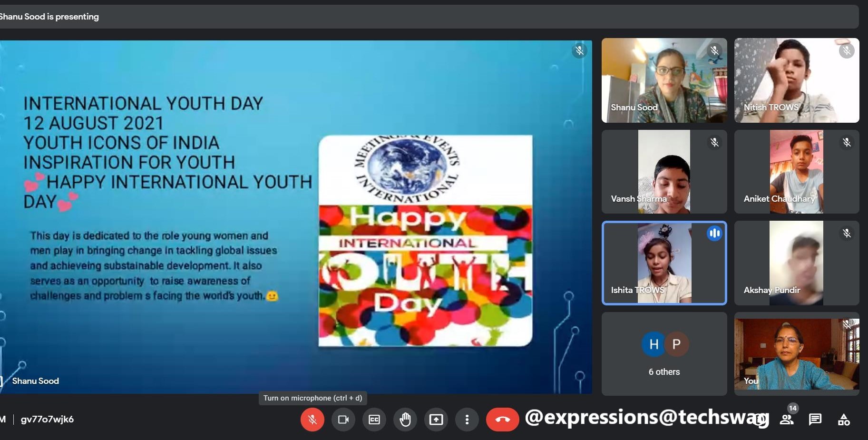This screenshot has height=440, width=868.
Task: Click the H avatar in the others tile
Action: tap(654, 344)
